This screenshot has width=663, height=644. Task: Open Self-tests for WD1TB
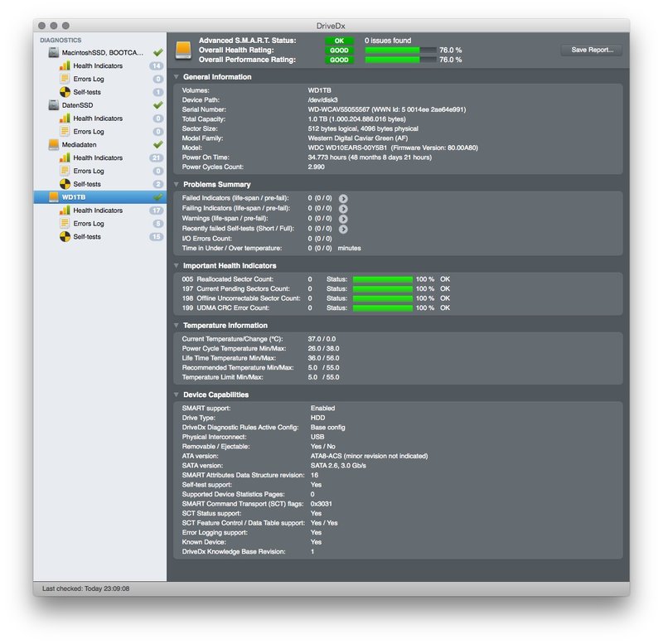click(x=99, y=236)
